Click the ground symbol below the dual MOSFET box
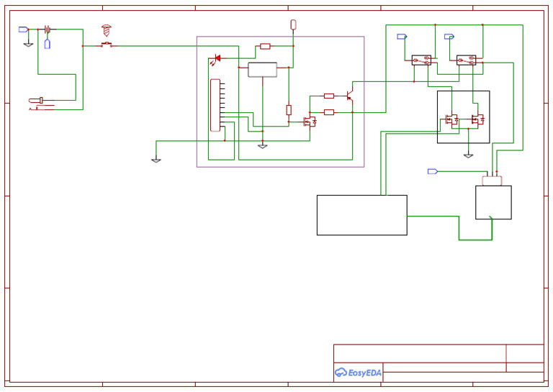Image resolution: width=553 pixels, height=392 pixels. point(468,155)
